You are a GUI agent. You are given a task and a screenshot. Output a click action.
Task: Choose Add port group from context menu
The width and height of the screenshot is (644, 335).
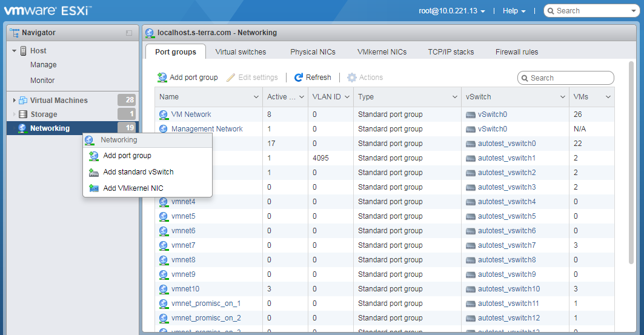(147, 156)
